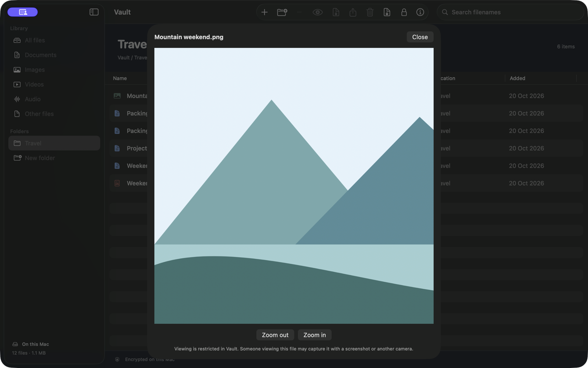Screen dimensions: 588x368
Task: Close the Mountain weekend.png preview
Action: tap(420, 37)
